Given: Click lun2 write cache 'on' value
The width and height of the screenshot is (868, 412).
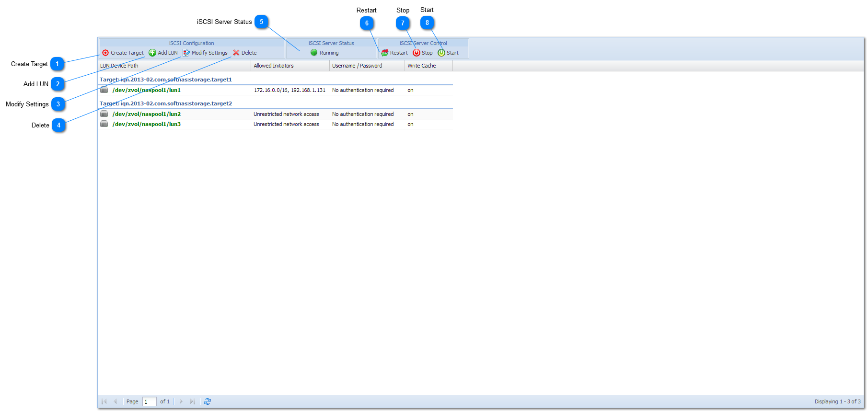Looking at the screenshot, I should (410, 114).
